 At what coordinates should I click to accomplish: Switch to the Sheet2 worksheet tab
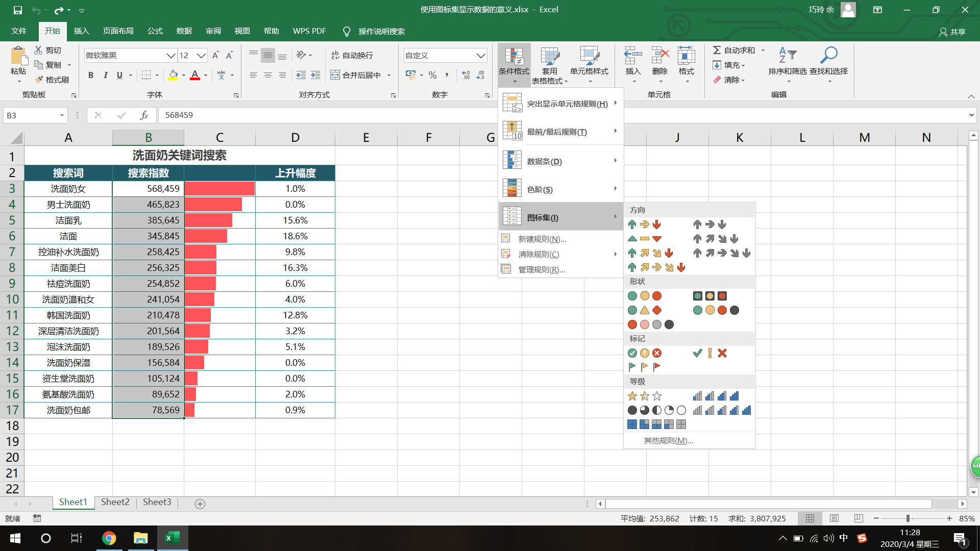[x=115, y=502]
